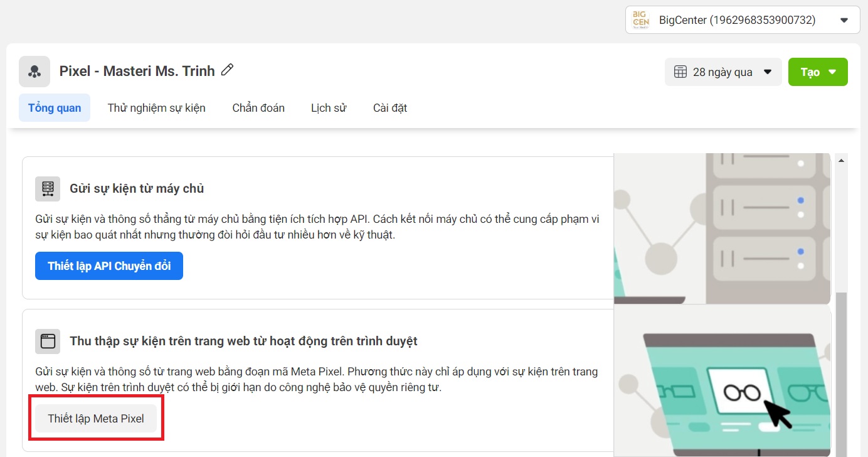Go to the Chẩn đoán tab
This screenshot has height=457, width=868.
click(x=258, y=108)
